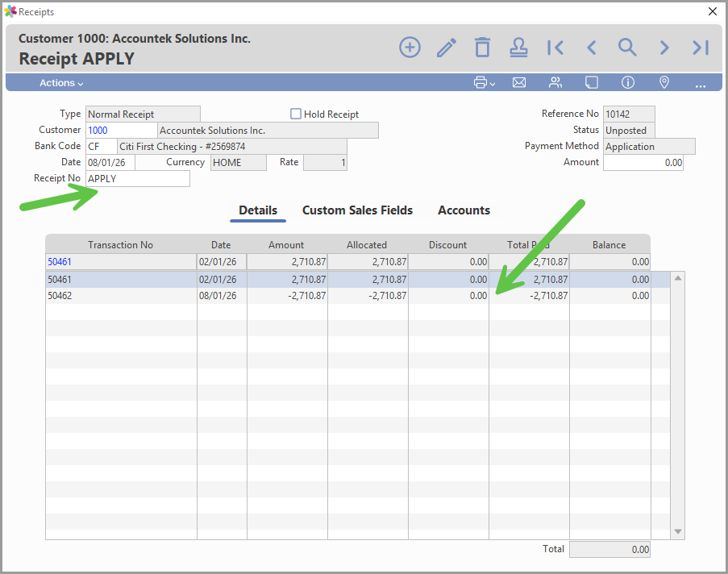The width and height of the screenshot is (728, 574).
Task: Click the Allocated column header
Action: [367, 245]
